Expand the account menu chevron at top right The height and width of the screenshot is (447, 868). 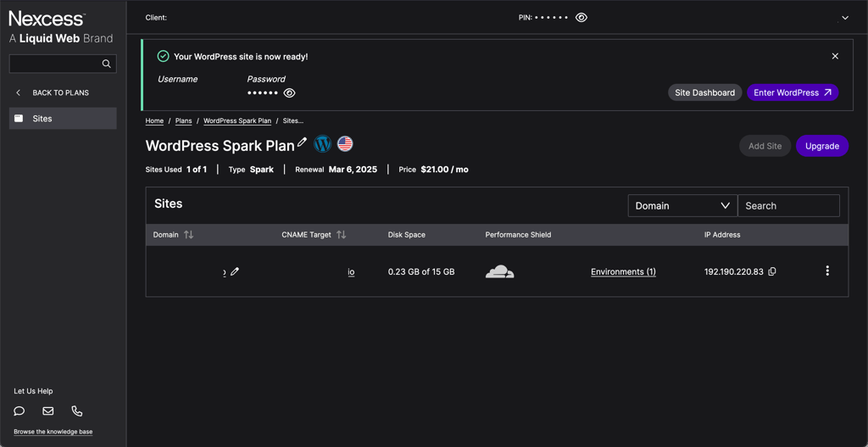click(845, 18)
